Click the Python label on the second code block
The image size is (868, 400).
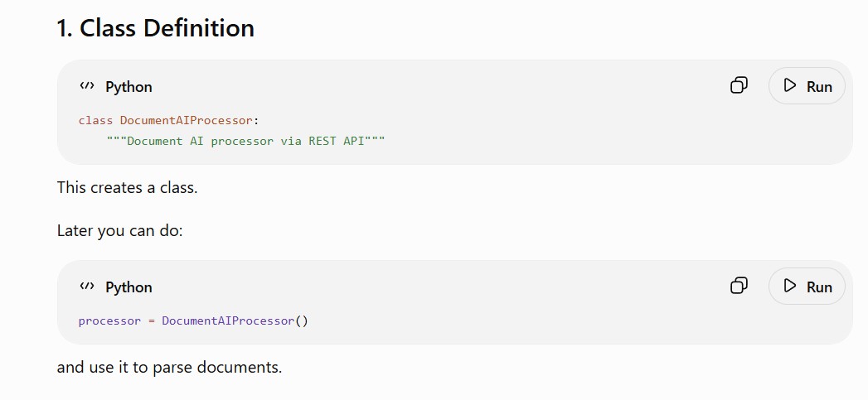click(129, 287)
